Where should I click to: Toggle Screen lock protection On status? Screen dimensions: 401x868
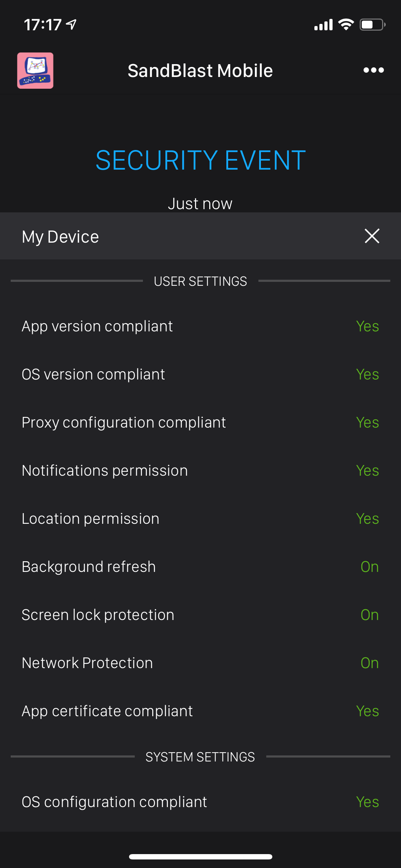click(369, 615)
